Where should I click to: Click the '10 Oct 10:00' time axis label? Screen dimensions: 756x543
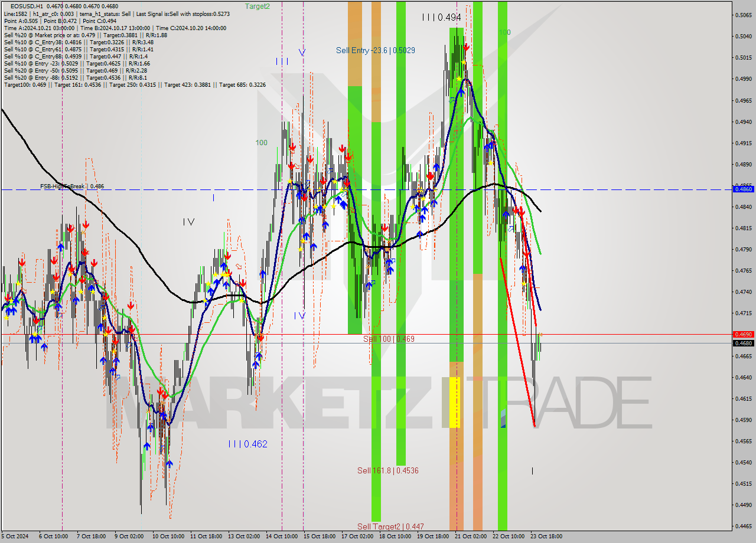point(168,537)
